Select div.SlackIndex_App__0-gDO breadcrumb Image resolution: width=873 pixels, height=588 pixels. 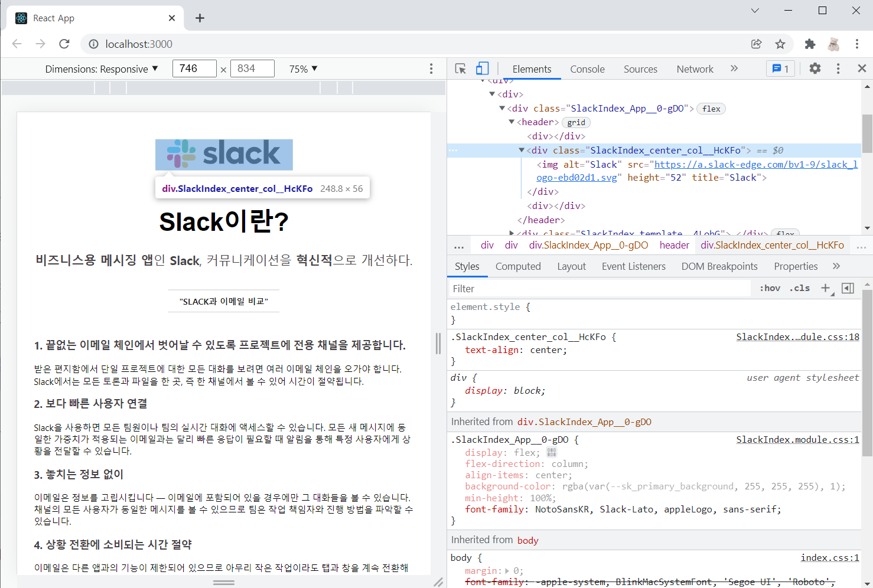pyautogui.click(x=588, y=245)
